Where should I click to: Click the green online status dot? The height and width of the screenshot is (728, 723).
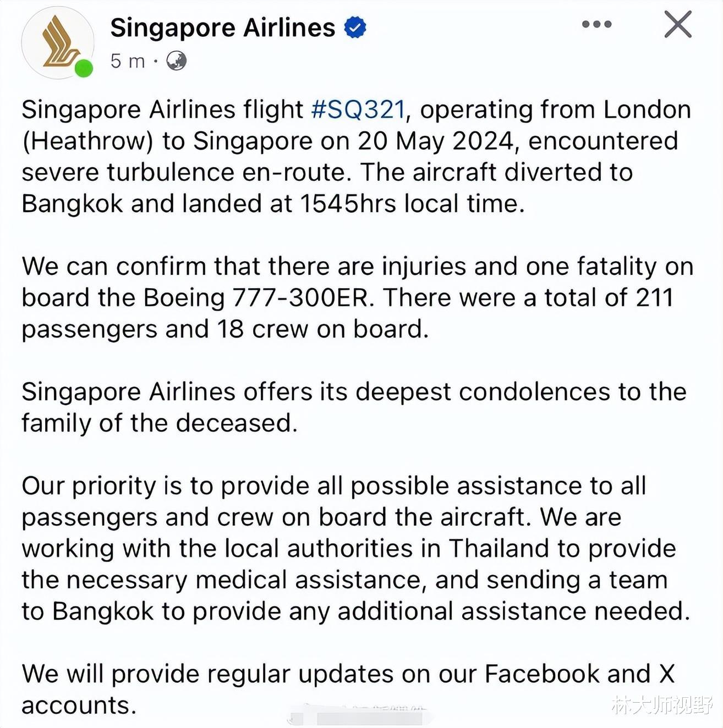84,68
